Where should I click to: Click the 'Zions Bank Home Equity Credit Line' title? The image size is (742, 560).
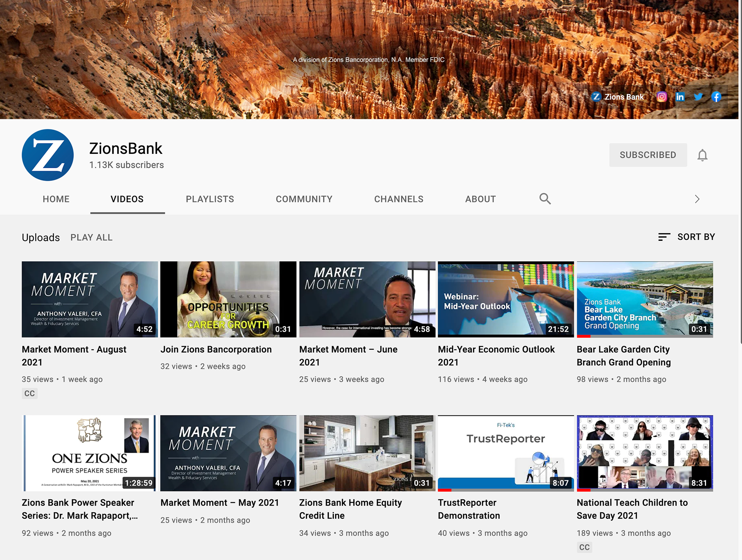tap(351, 509)
